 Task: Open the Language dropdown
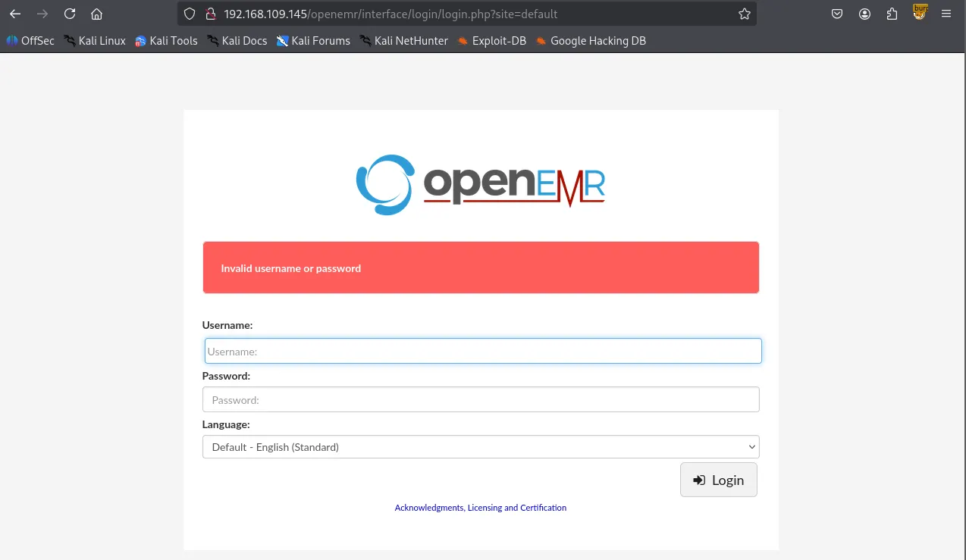(480, 447)
